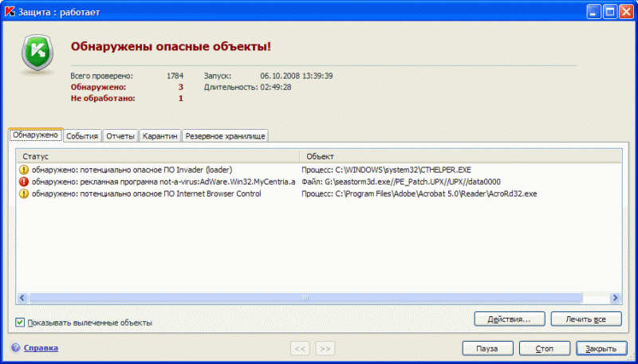Open the Справка help link
Viewport: 638px width, 364px height.
[x=41, y=348]
